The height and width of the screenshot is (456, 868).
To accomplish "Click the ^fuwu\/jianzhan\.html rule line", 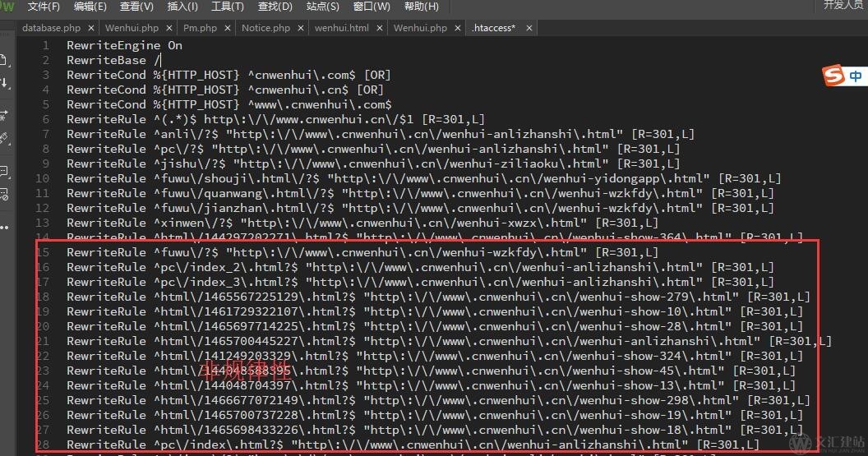I will click(420, 208).
